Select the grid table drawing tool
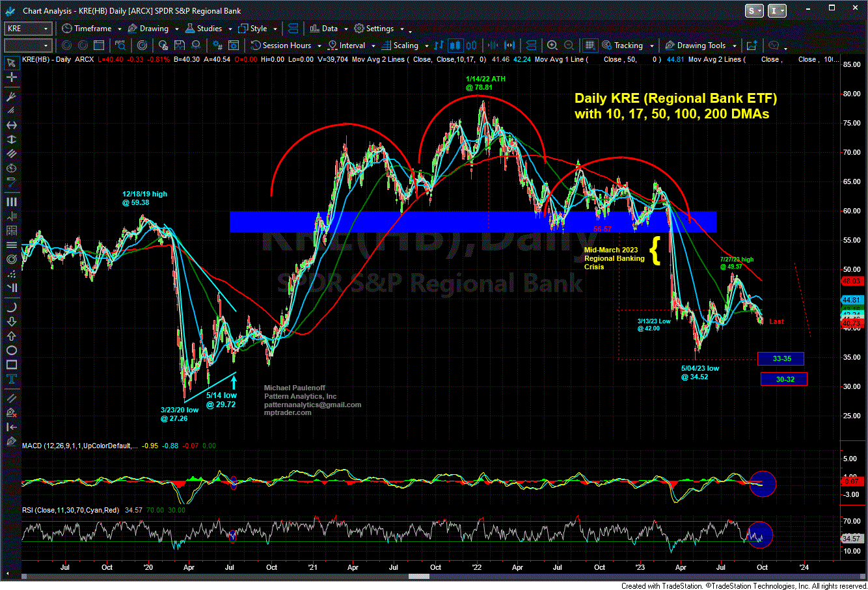This screenshot has width=868, height=590. [11, 230]
